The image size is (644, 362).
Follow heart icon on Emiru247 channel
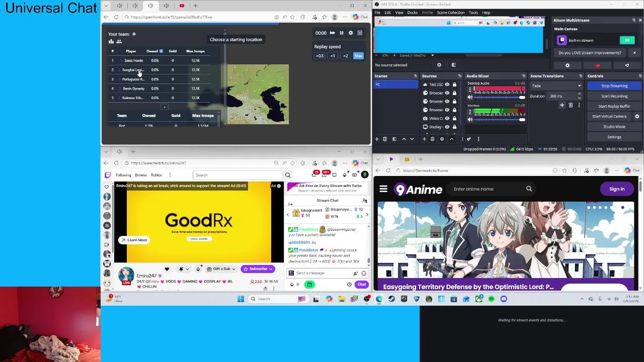click(x=167, y=269)
